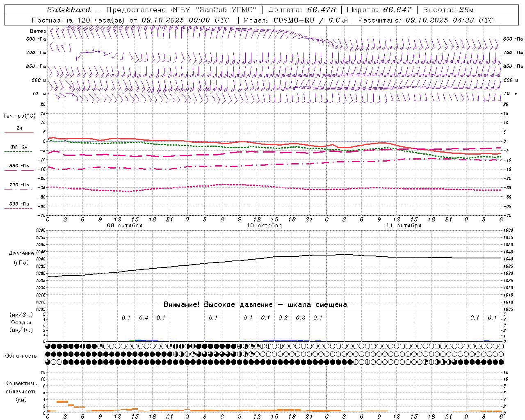Click '850 гПа' in the temperature legend
Viewport: 525px width, 420px height.
tap(19, 166)
